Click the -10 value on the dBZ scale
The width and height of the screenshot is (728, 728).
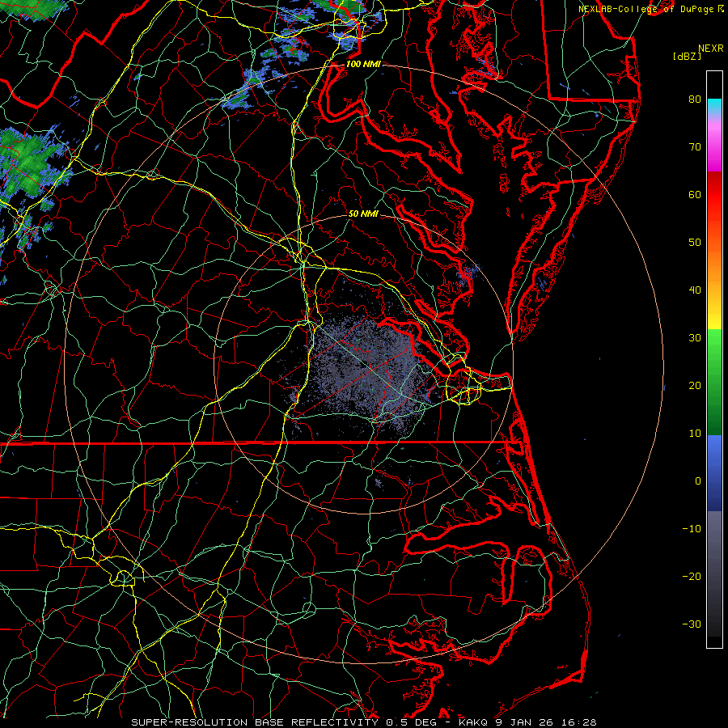[x=692, y=529]
